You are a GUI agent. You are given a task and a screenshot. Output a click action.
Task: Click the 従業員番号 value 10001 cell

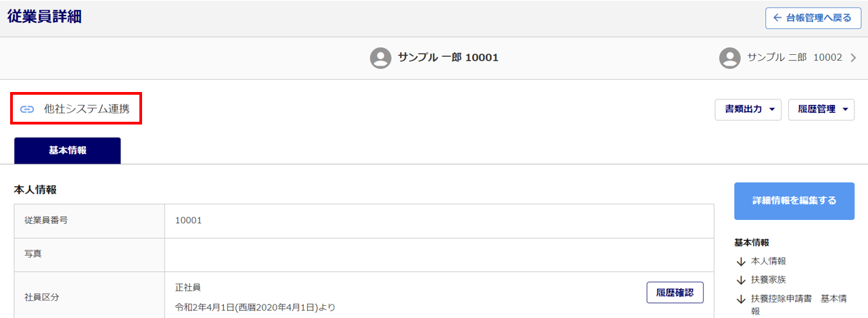[x=439, y=221]
